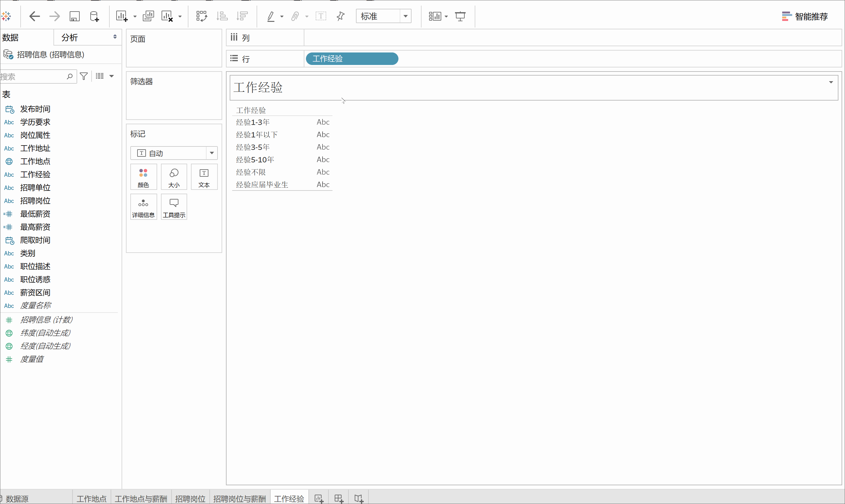Click the add new data source icon
The height and width of the screenshot is (504, 845).
point(94,16)
